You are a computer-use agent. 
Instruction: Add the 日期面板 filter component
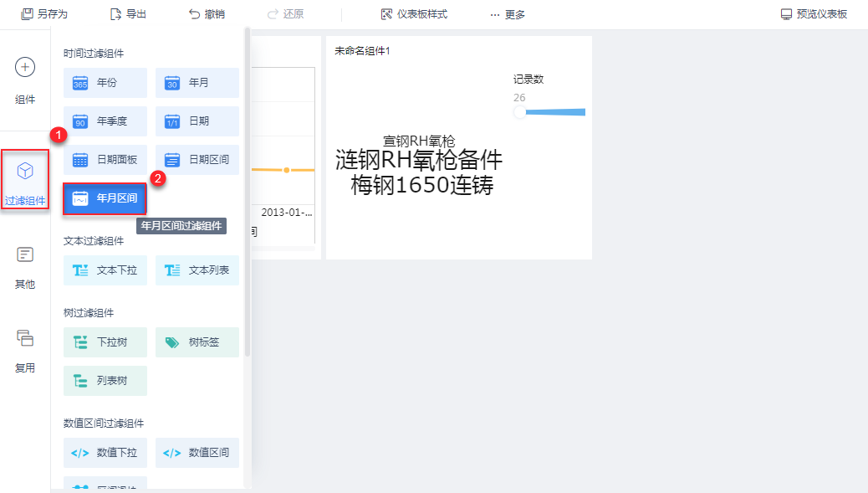[x=105, y=160]
